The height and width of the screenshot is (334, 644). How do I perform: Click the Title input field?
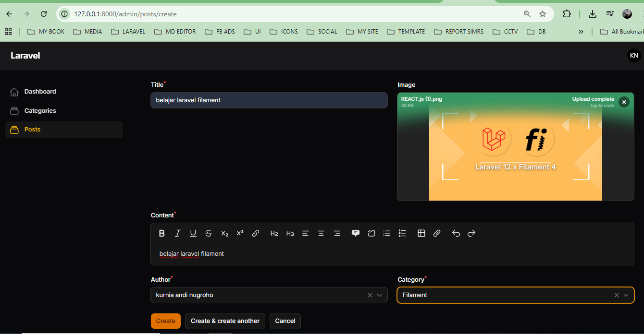click(x=269, y=100)
